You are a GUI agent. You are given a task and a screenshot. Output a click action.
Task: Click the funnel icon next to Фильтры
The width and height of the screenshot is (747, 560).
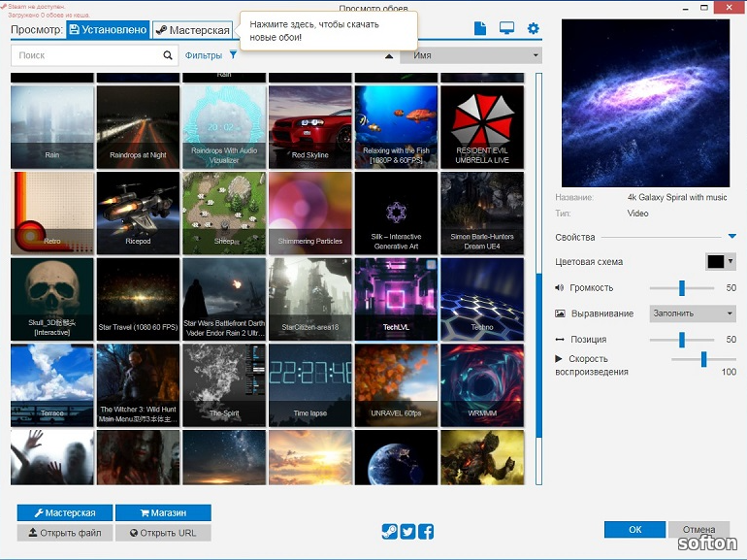coord(233,55)
